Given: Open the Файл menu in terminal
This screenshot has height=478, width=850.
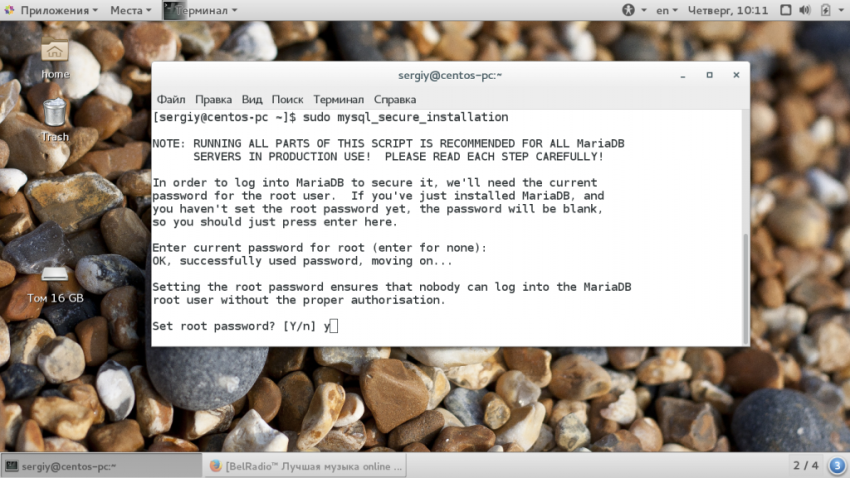Looking at the screenshot, I should click(171, 100).
